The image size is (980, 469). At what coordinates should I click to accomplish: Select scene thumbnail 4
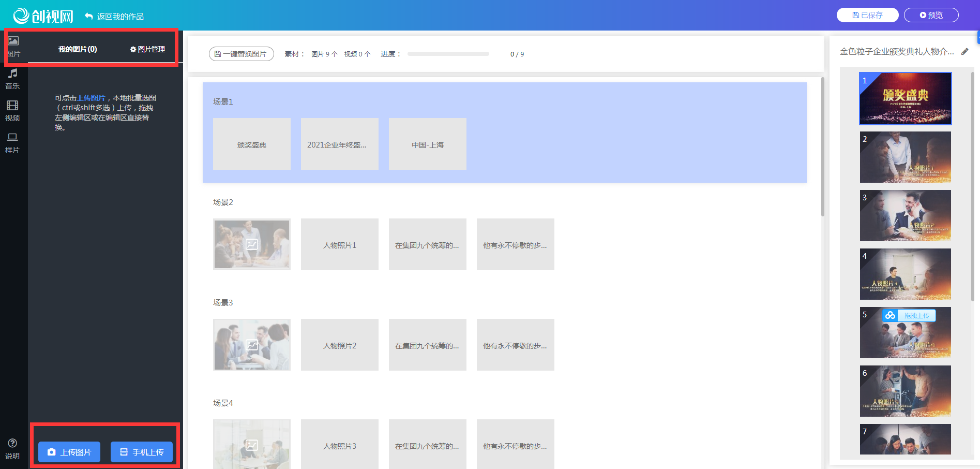click(906, 274)
